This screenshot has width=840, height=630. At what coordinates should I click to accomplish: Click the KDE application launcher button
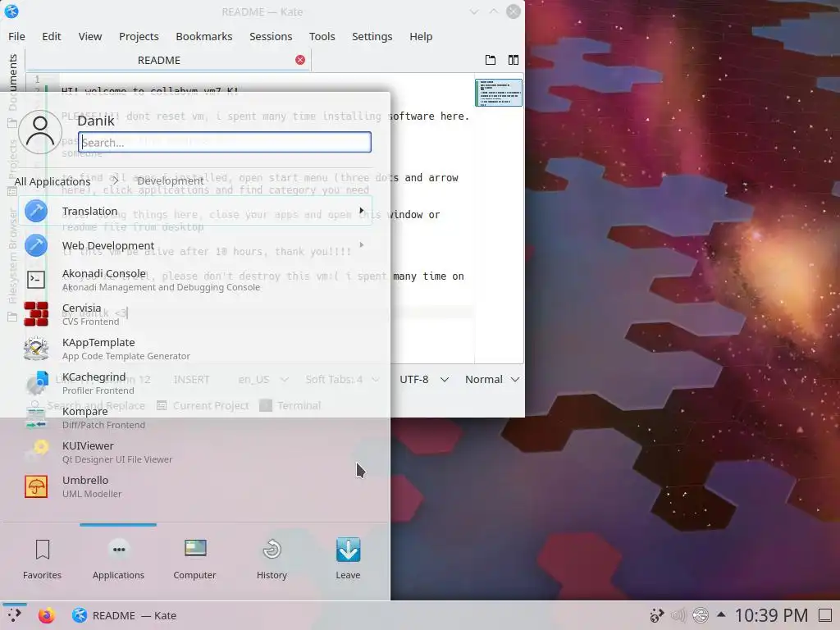click(x=15, y=615)
